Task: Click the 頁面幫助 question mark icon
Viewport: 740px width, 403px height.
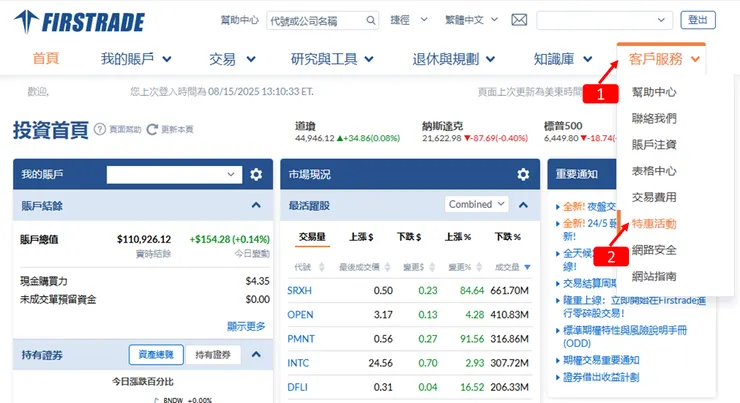Action: pos(100,129)
